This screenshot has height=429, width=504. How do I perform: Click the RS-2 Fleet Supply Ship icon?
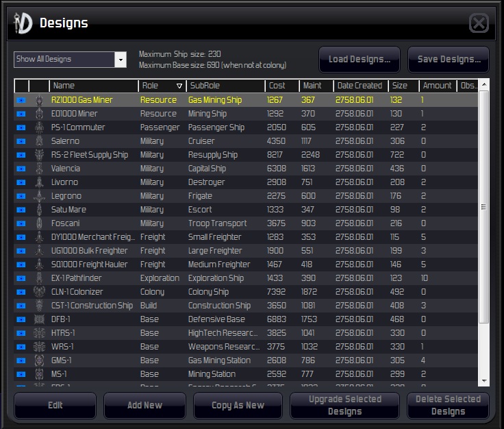click(39, 155)
